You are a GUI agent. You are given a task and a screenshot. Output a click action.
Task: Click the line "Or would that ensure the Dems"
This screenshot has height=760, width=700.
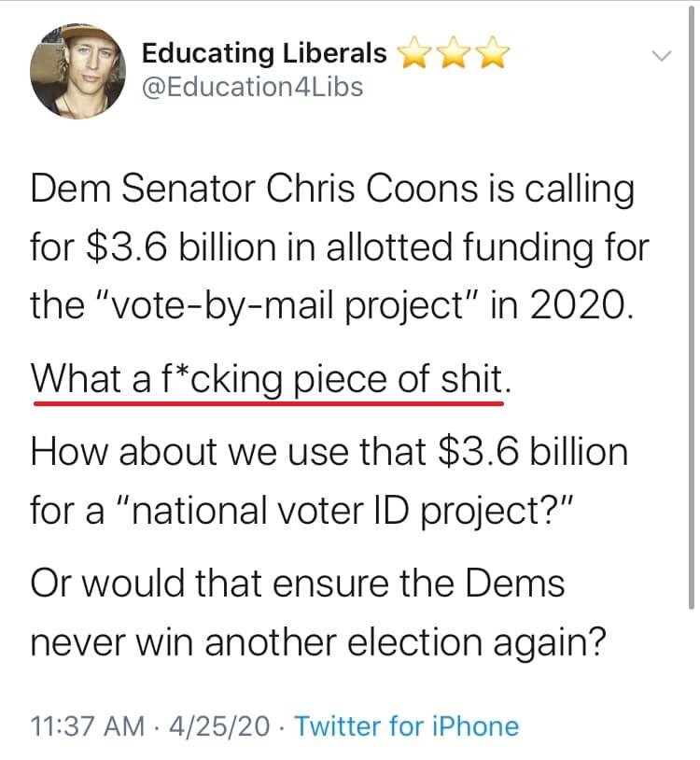(298, 584)
